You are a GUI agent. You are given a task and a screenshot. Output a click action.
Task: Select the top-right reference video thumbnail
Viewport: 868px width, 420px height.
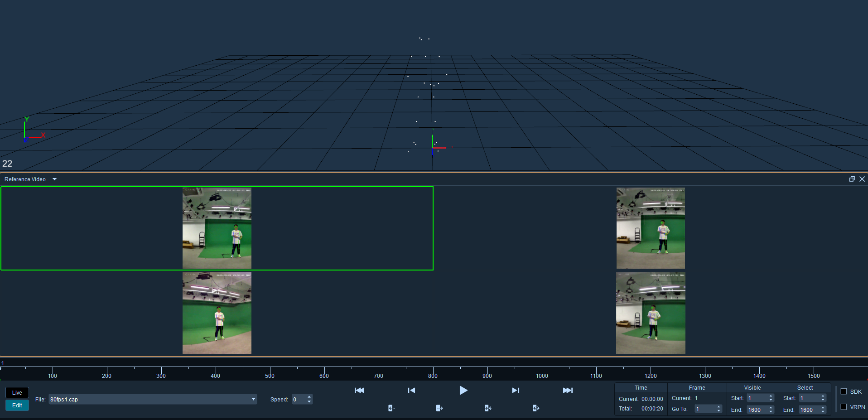click(x=651, y=228)
